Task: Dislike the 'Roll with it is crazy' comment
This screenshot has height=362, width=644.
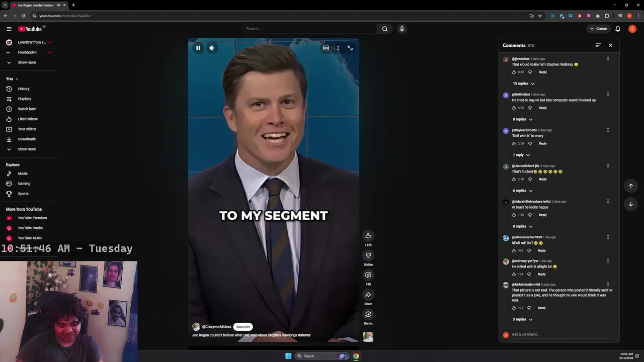Action: (530, 143)
